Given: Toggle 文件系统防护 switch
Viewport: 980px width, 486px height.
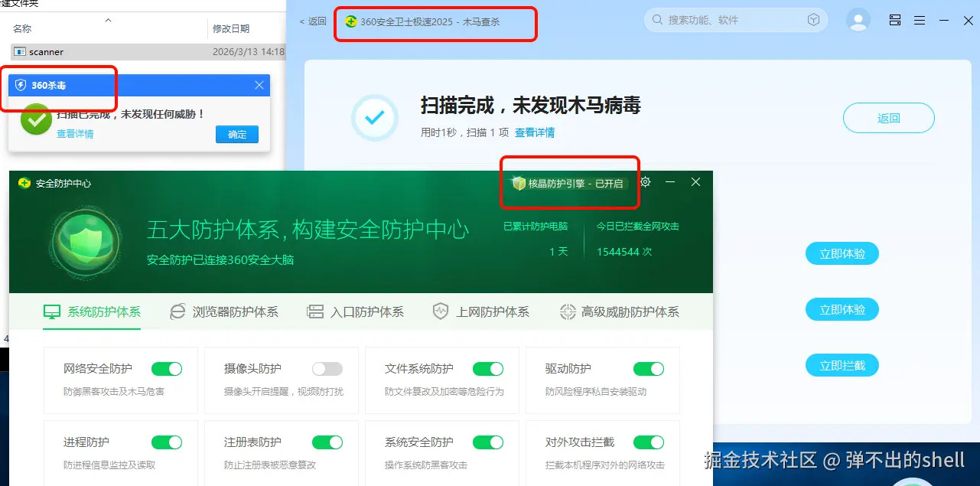Looking at the screenshot, I should pyautogui.click(x=488, y=369).
